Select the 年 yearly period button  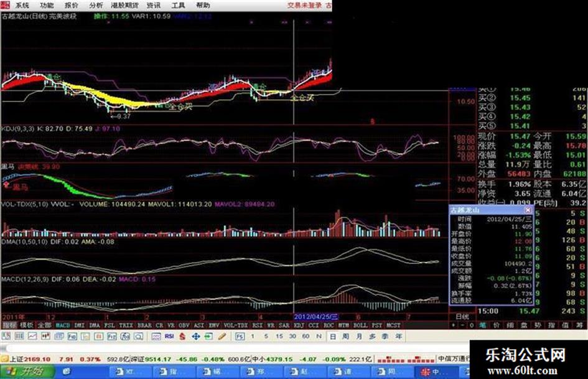(399, 336)
